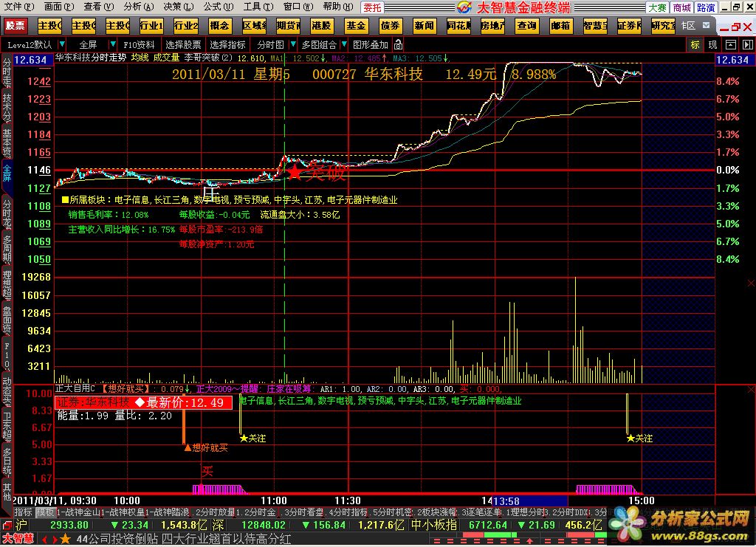Select the 基本资料 sidebar tab
The image size is (756, 547).
pyautogui.click(x=7, y=143)
